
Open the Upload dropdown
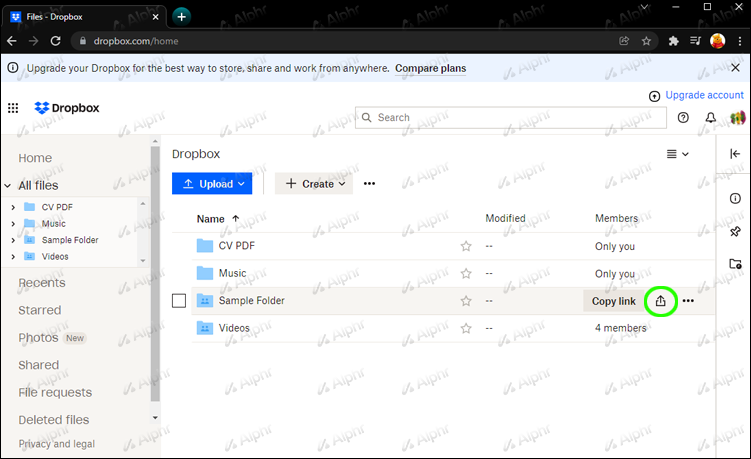tap(212, 184)
